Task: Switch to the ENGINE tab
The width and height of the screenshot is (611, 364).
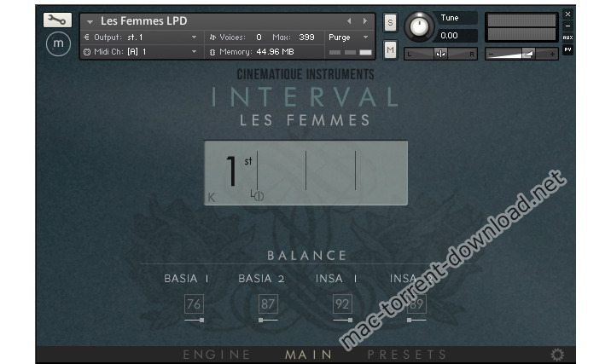Action: [x=217, y=355]
